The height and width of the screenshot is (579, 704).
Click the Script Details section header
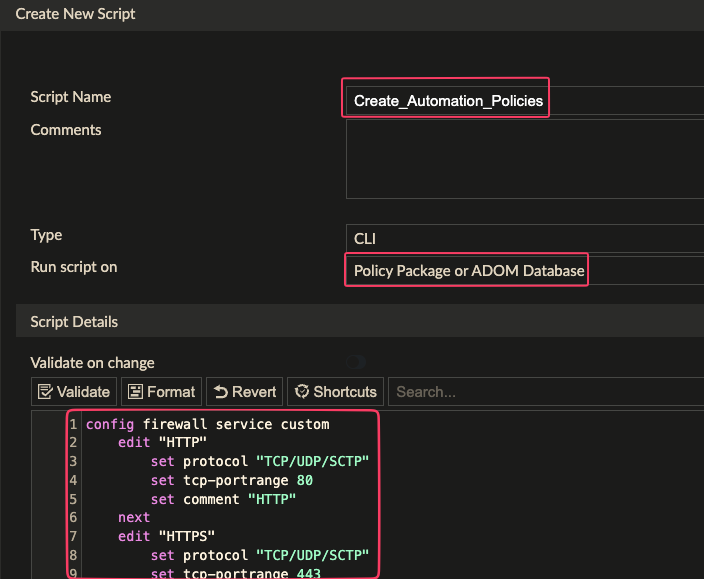point(74,322)
